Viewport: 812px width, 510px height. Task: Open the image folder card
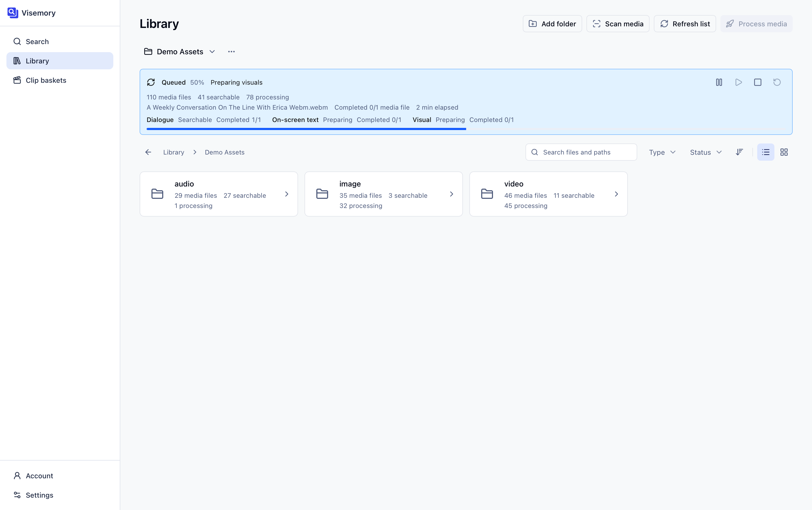pyautogui.click(x=384, y=194)
